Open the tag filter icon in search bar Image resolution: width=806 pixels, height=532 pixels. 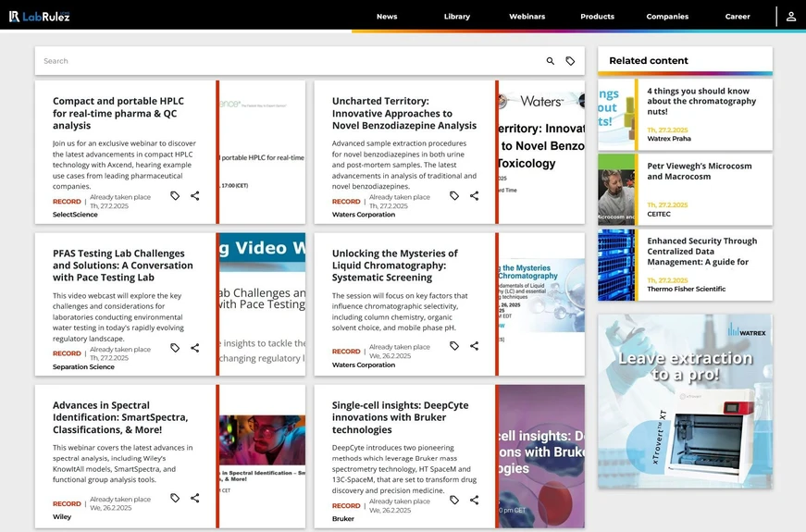(x=570, y=61)
